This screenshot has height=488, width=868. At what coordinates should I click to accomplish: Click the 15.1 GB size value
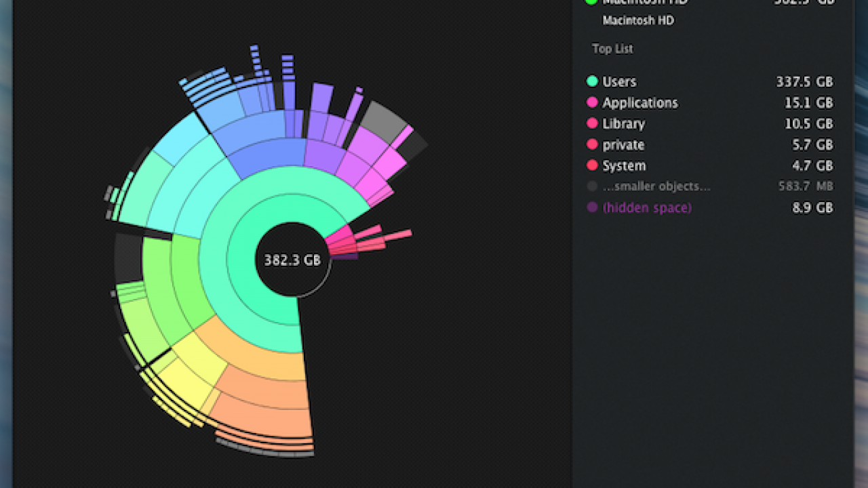pyautogui.click(x=808, y=103)
